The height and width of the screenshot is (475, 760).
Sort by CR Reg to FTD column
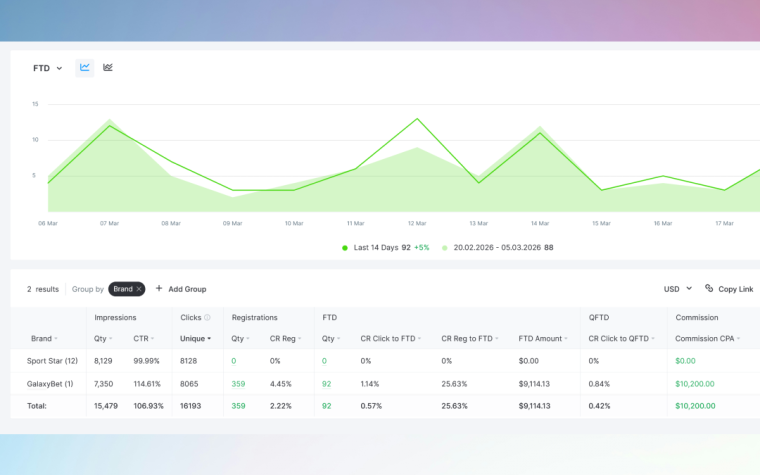pos(470,338)
